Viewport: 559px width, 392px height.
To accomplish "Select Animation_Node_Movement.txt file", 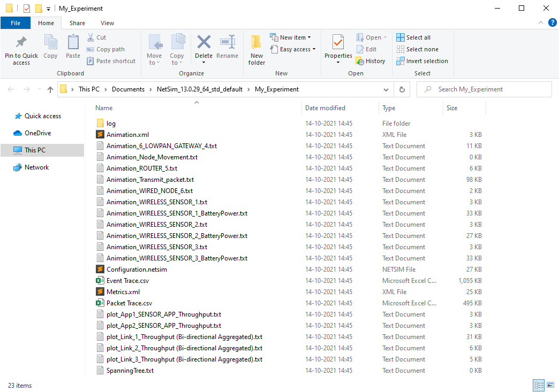I will point(152,157).
